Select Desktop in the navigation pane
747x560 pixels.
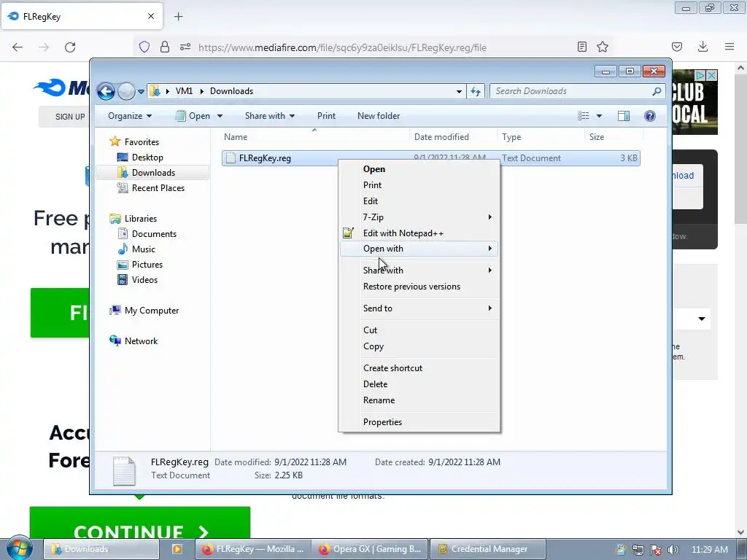coord(147,157)
